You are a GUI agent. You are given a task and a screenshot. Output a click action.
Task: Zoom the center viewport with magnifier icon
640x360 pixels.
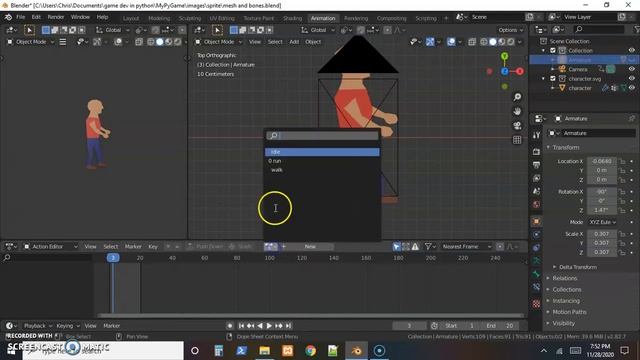click(517, 97)
